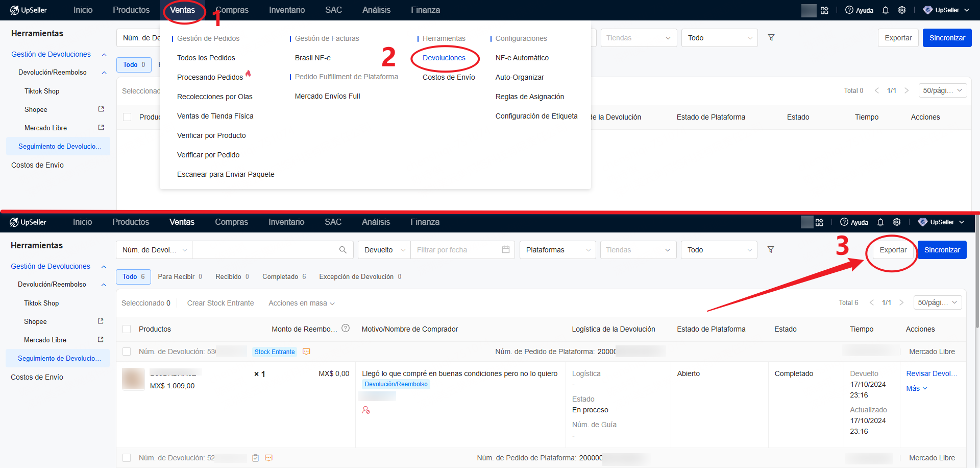Click the fire icon beside Procesando Pedidos
Screen dimensions: 980x468
[248, 74]
